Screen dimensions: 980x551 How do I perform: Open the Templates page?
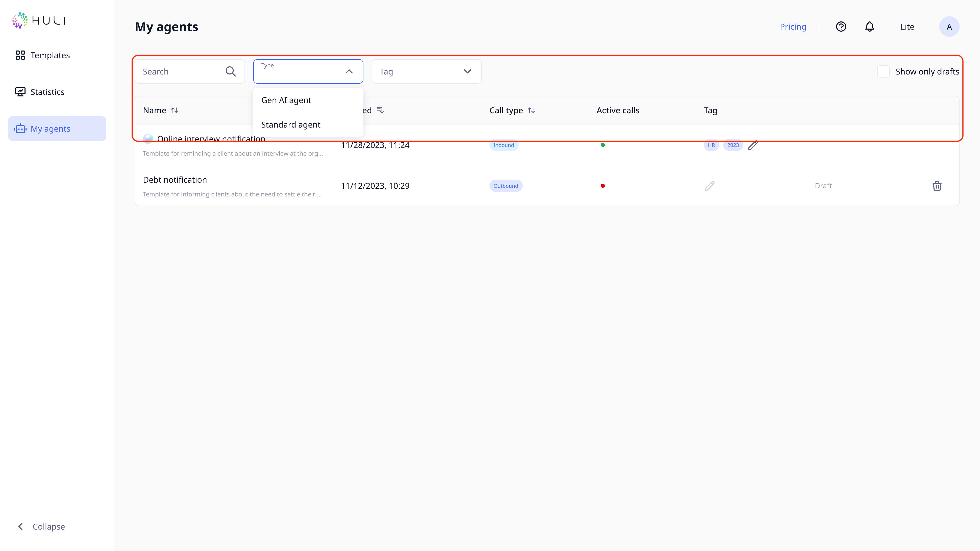(x=50, y=55)
